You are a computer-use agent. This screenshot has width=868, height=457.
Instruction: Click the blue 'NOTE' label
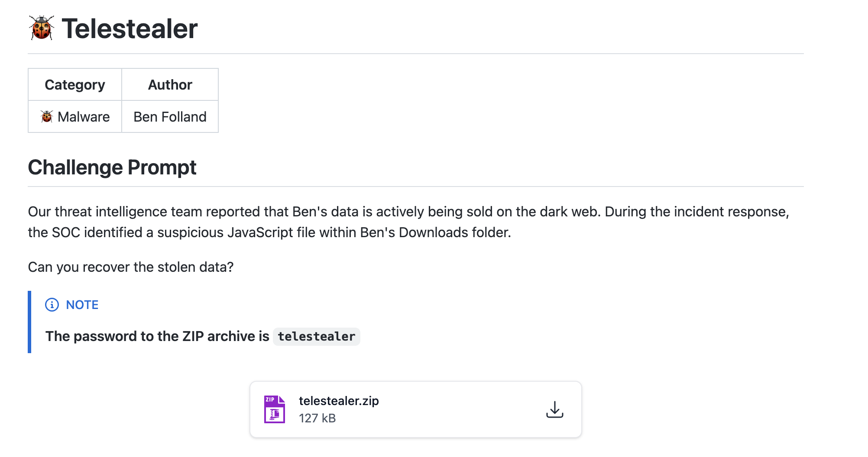(82, 305)
